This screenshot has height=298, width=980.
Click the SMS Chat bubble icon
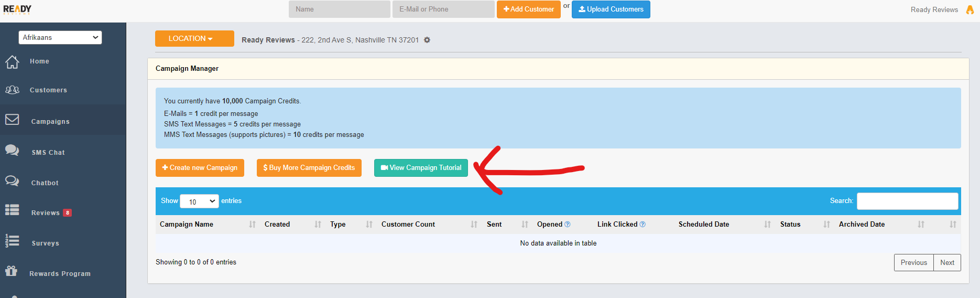pos(12,151)
